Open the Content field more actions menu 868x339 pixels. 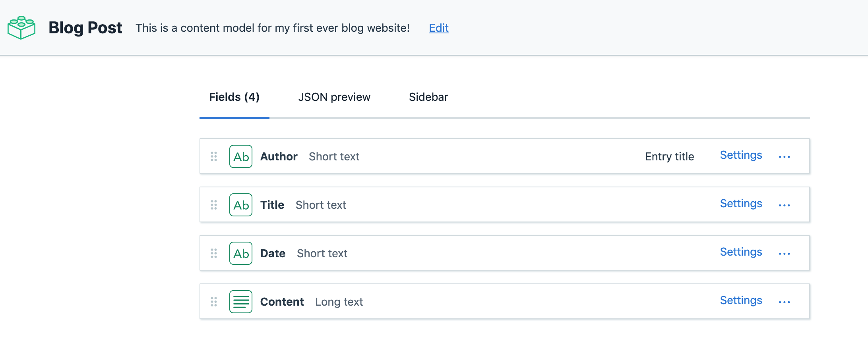click(x=784, y=302)
